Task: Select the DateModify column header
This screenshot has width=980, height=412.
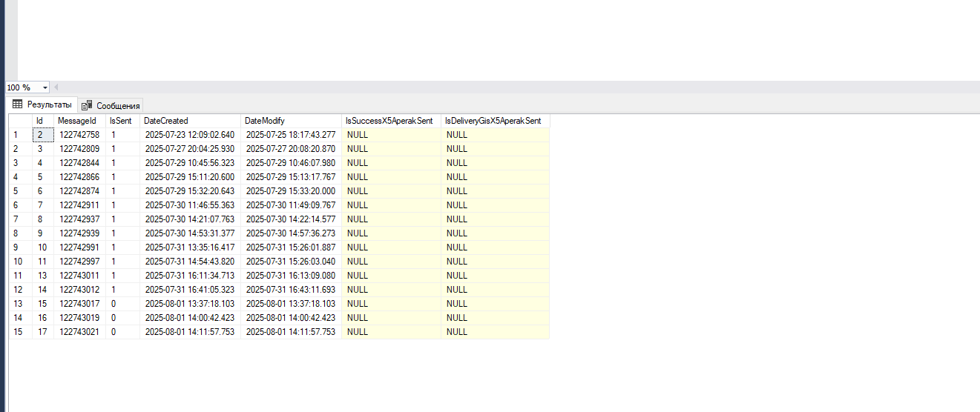Action: (x=292, y=121)
